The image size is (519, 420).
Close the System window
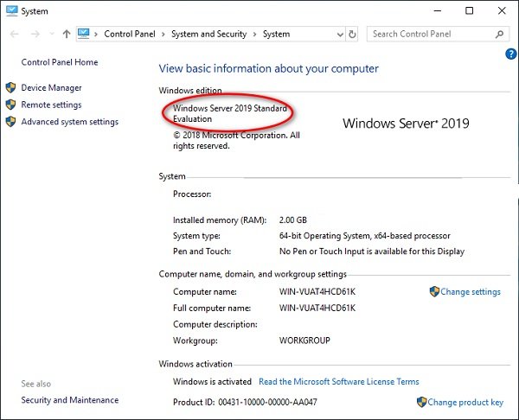[502, 11]
